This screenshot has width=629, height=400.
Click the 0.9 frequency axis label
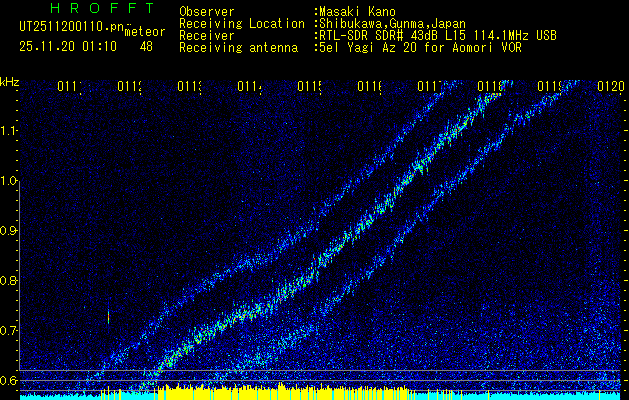point(8,231)
